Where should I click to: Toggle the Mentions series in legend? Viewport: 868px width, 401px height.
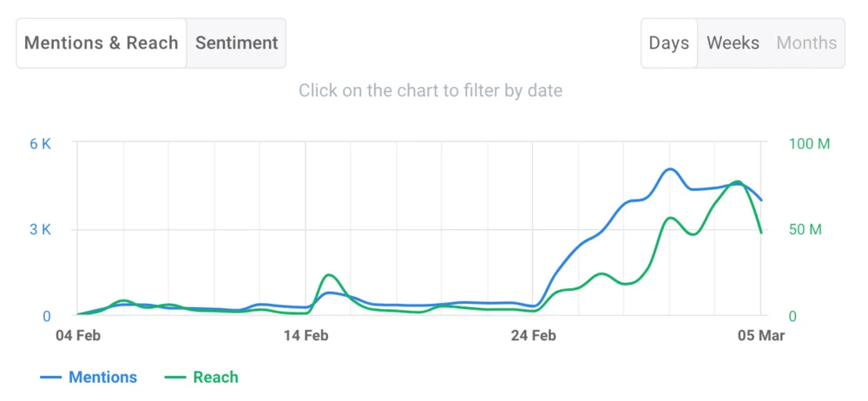tap(102, 377)
